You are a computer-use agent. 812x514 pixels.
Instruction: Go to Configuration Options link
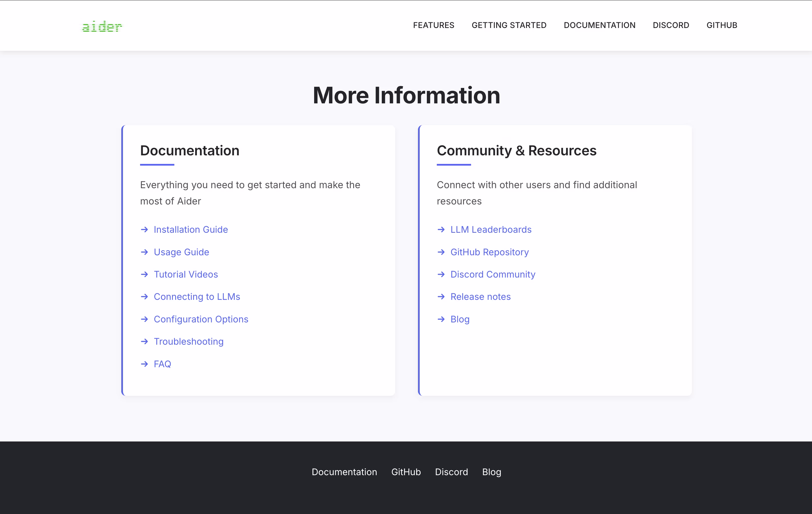tap(201, 319)
